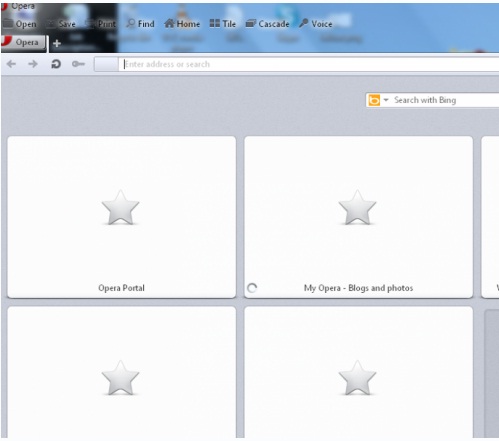Focus the Enter address or search field

(x=309, y=64)
